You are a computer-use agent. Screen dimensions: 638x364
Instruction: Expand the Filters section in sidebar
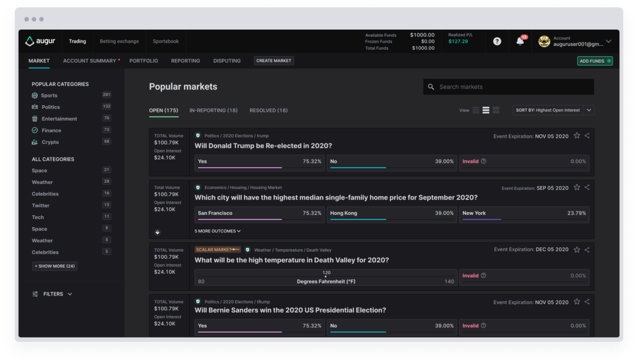tap(52, 294)
